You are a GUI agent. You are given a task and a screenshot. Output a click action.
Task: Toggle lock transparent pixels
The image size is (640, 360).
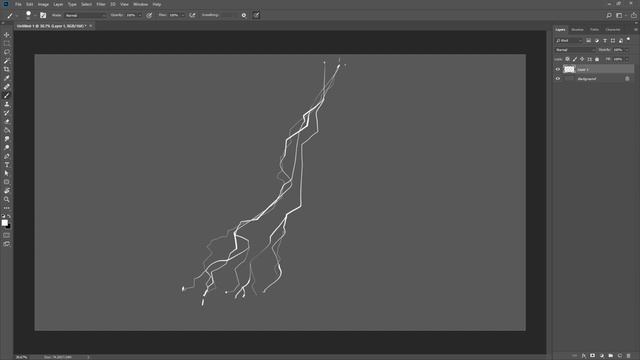(x=567, y=59)
